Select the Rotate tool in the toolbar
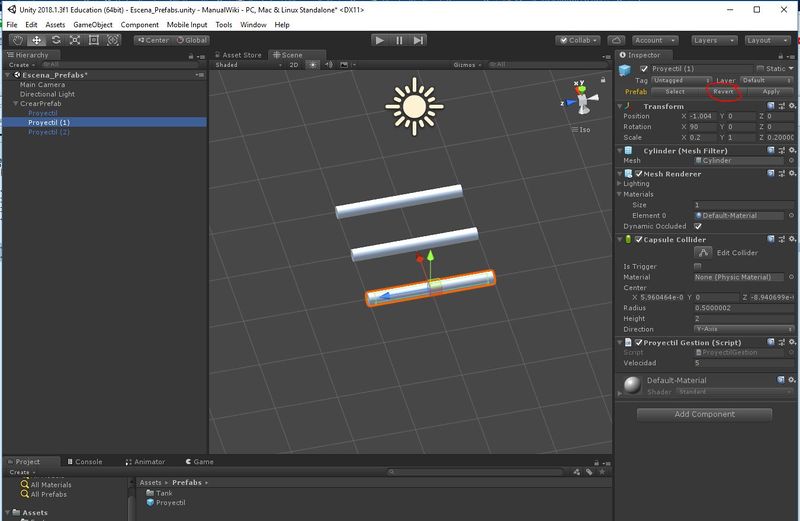The image size is (800, 521). click(x=56, y=40)
